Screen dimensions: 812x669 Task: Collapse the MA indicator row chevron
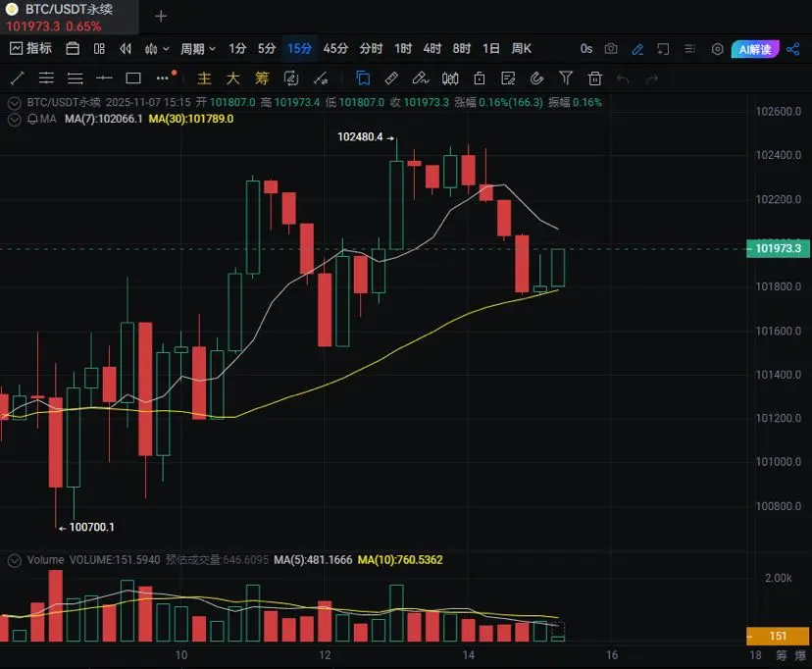(15, 120)
